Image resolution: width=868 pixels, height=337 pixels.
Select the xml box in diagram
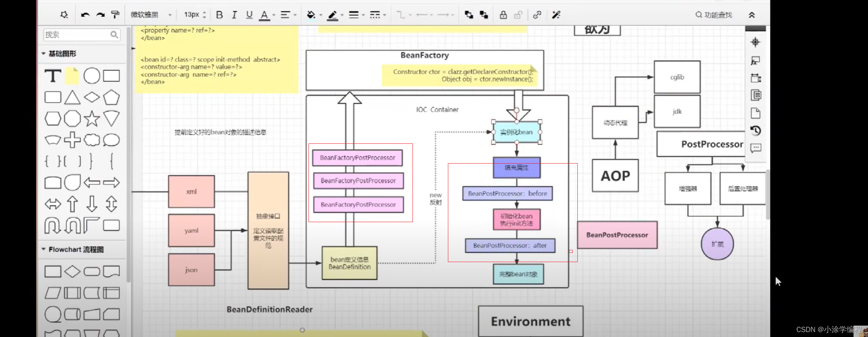pos(192,192)
